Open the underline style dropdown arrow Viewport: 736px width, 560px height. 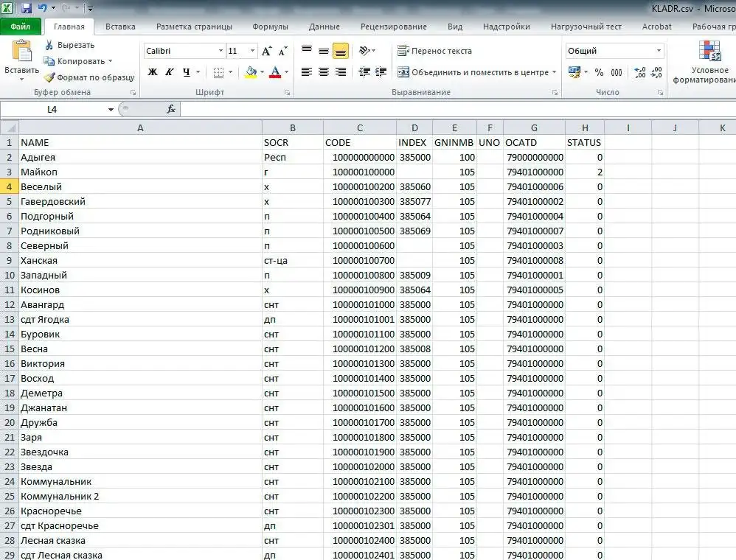pos(198,71)
